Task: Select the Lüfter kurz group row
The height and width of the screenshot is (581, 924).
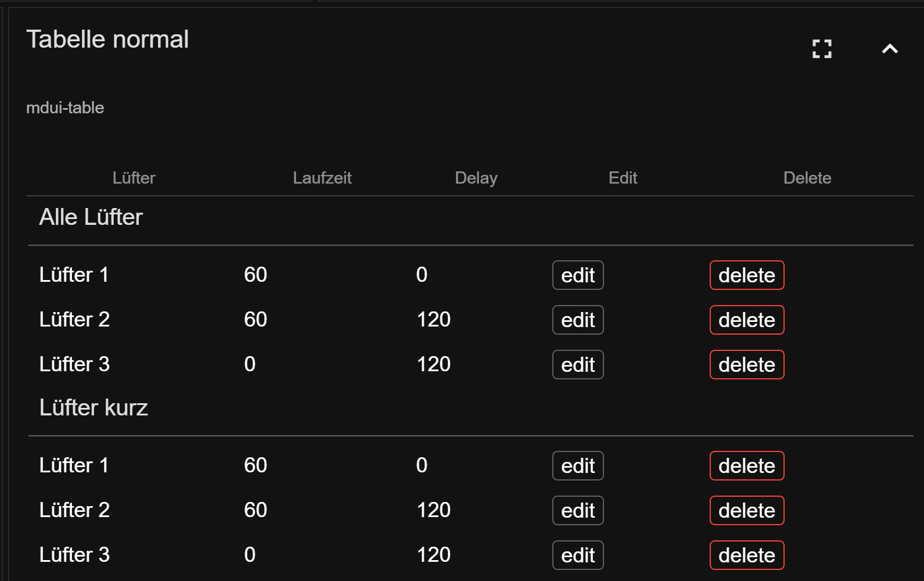Action: click(x=470, y=409)
